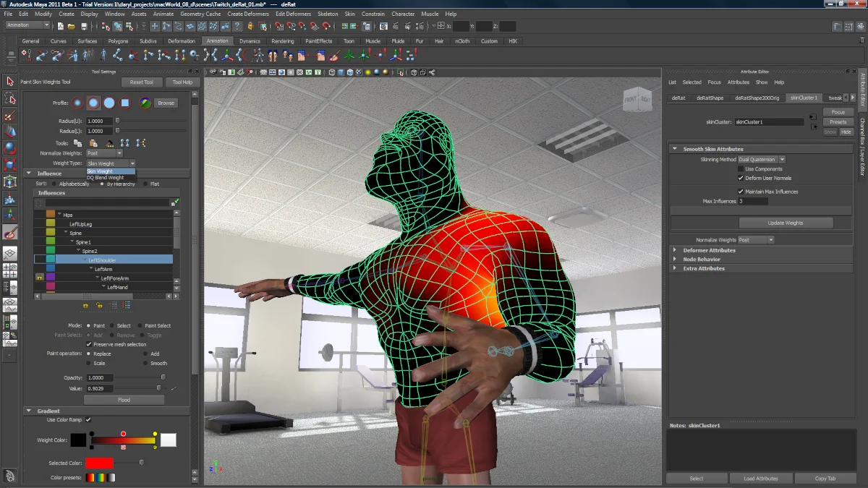Expand the Extra Attributes section
This screenshot has width=868, height=488.
pos(675,268)
